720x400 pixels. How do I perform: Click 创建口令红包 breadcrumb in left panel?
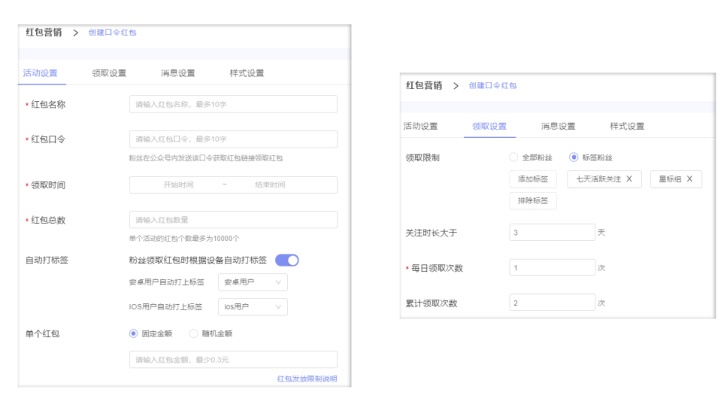click(112, 33)
